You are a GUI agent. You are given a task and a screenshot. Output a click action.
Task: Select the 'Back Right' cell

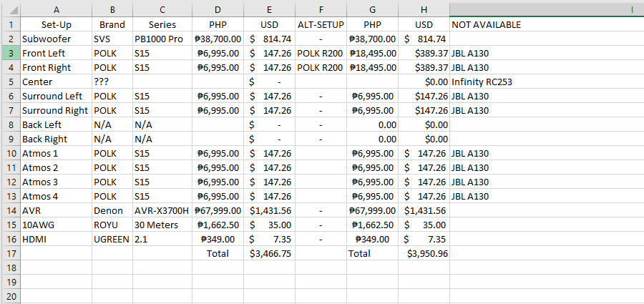(57, 139)
